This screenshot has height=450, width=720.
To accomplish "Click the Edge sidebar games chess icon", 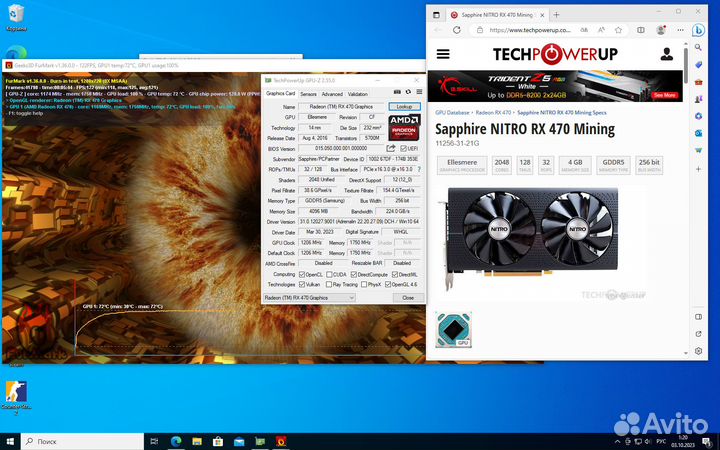I will coord(698,99).
